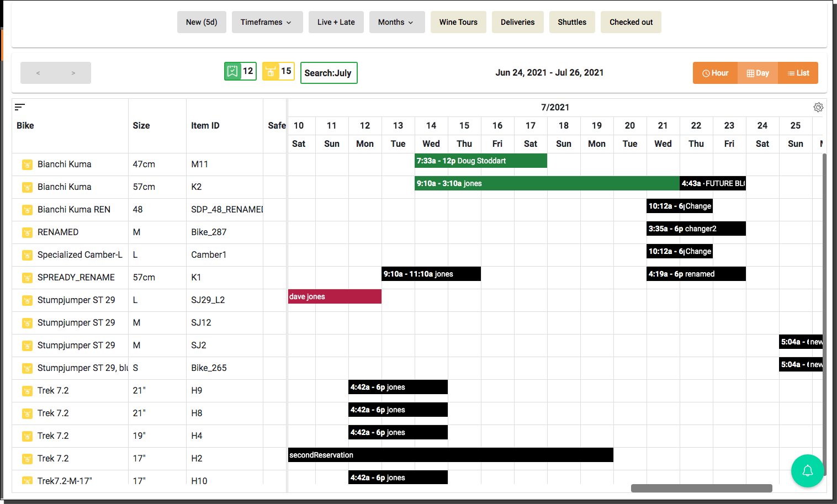Click the bike icon for Stumpjumper SJ12

click(x=27, y=323)
